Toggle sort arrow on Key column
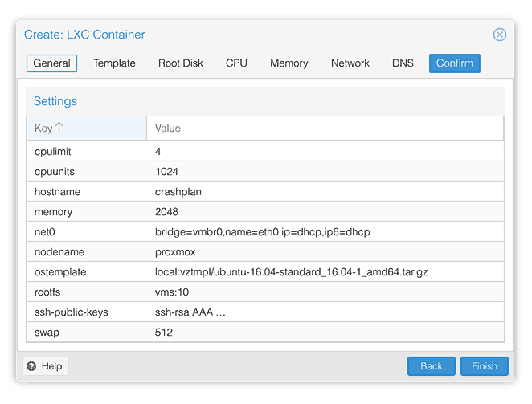The image size is (532, 404). click(x=59, y=128)
